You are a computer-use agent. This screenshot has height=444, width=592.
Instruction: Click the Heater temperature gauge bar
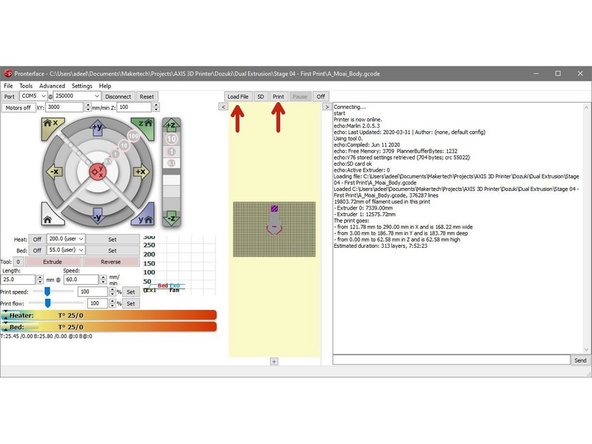tap(109, 315)
